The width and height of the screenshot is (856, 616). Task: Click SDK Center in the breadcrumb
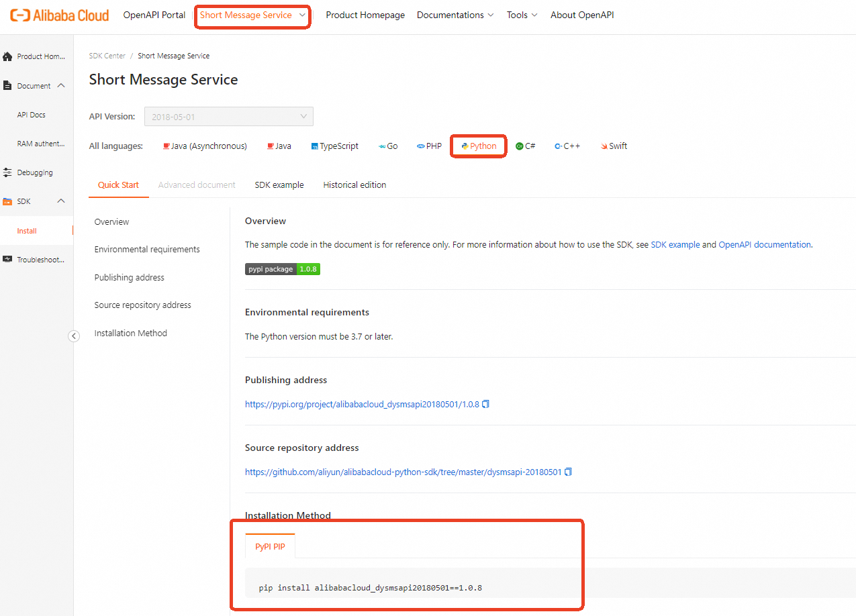click(107, 56)
